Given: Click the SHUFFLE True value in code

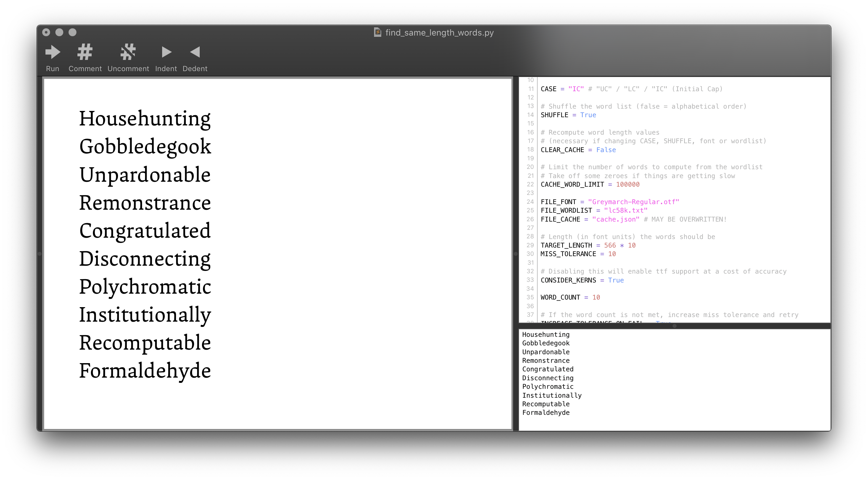Looking at the screenshot, I should coord(588,115).
